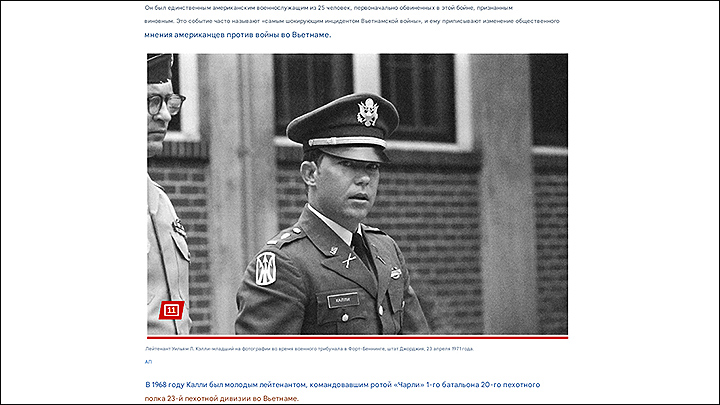720x405 pixels.
Task: Open the photo gallery via red 11 icon
Action: point(171,311)
